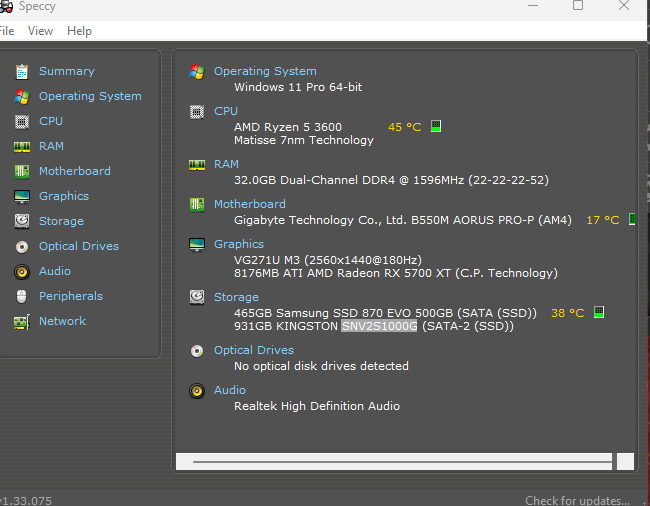The width and height of the screenshot is (650, 506).
Task: Open the Help menu
Action: (x=79, y=31)
